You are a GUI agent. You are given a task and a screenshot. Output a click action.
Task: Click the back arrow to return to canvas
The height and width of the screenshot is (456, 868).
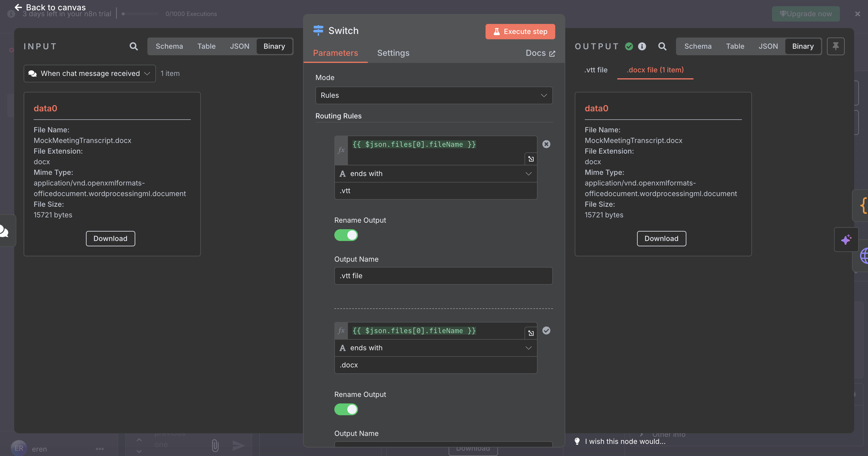18,7
